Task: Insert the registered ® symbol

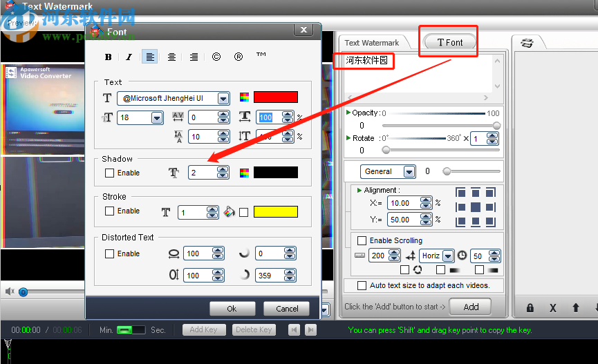Action: 239,57
